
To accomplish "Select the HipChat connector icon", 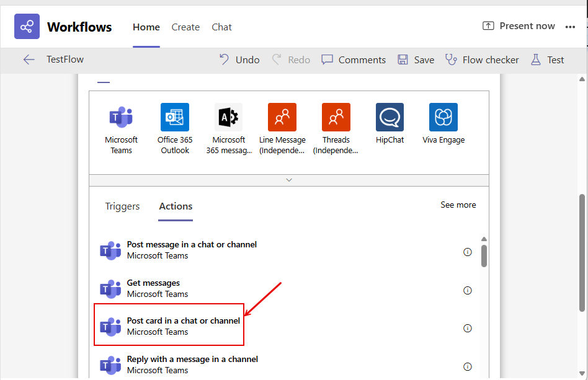I will (x=390, y=117).
